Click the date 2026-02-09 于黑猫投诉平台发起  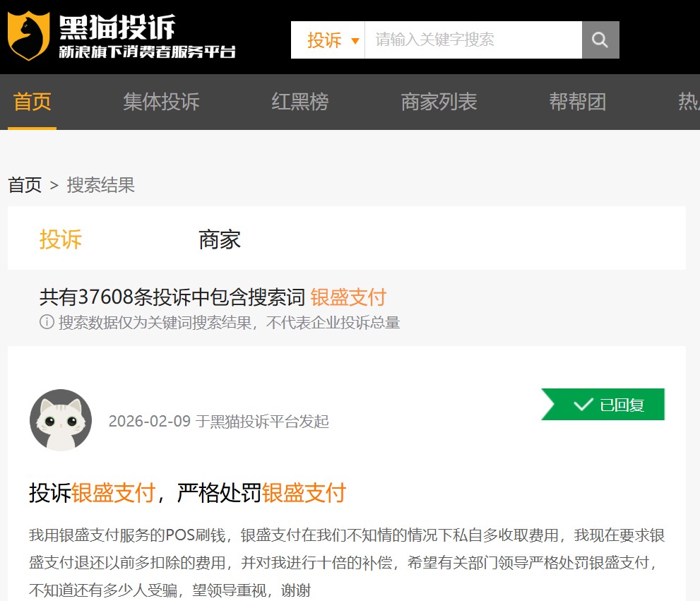[x=219, y=421]
